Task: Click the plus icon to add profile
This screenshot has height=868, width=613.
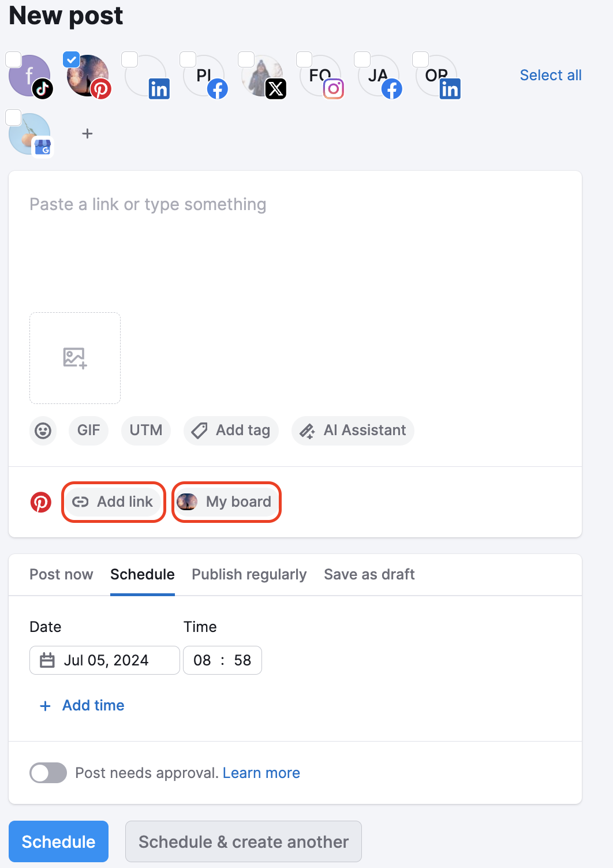Action: coord(87,134)
